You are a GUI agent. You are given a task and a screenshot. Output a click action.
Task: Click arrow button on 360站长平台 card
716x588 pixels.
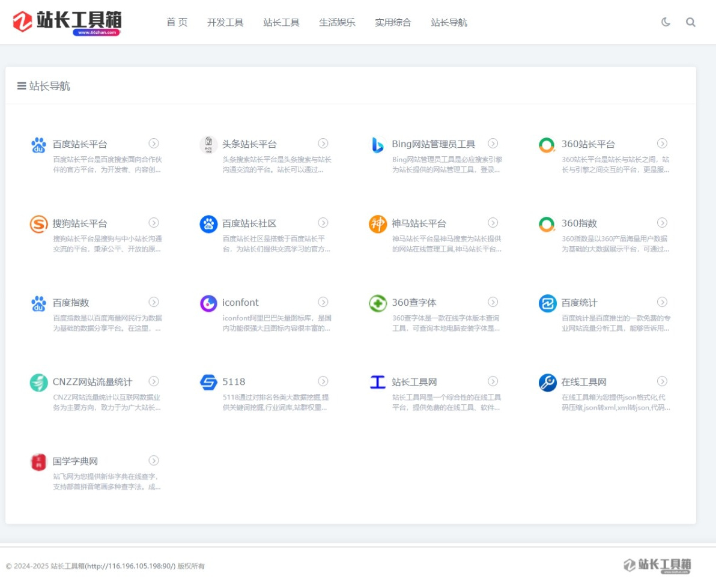[x=662, y=144]
